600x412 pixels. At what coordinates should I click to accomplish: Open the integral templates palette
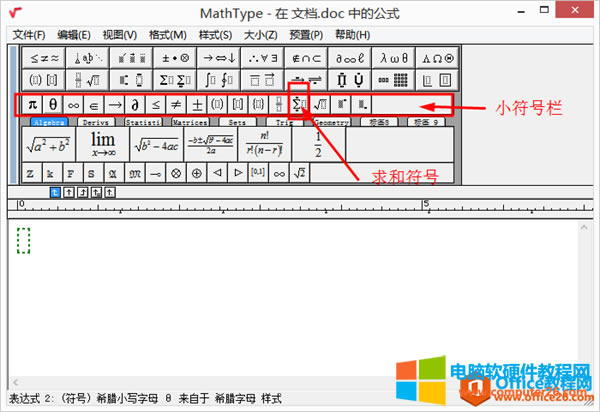click(x=218, y=80)
